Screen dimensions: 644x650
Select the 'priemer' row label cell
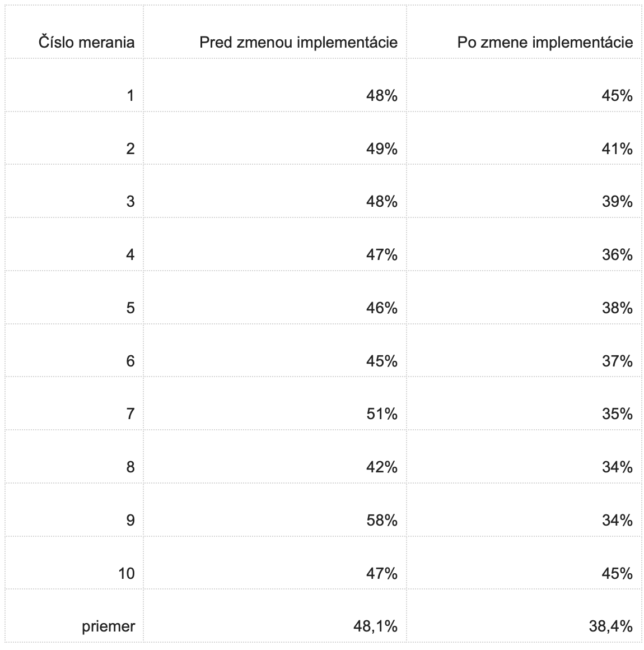pyautogui.click(x=74, y=616)
